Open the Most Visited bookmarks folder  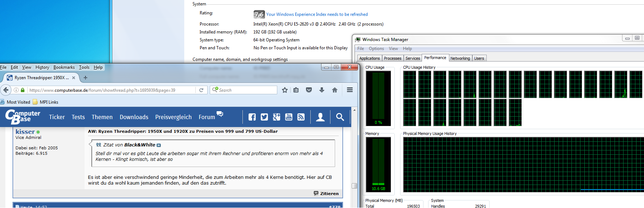(15, 102)
